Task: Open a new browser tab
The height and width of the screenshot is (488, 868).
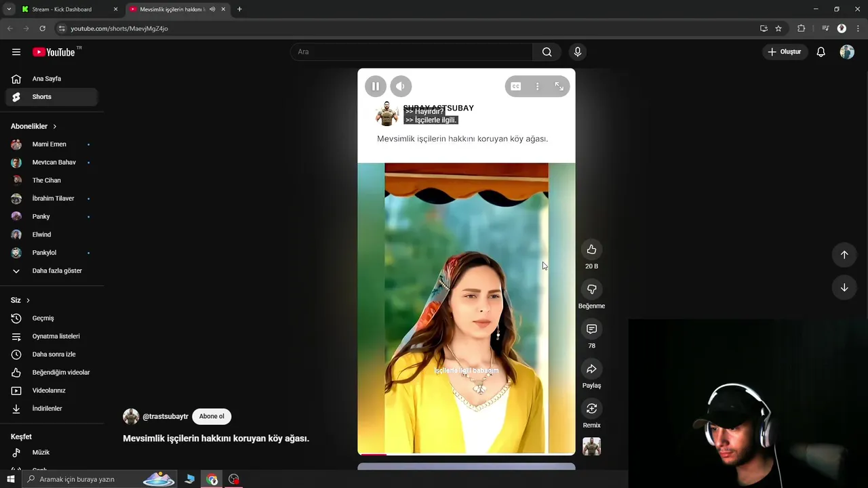Action: tap(239, 9)
